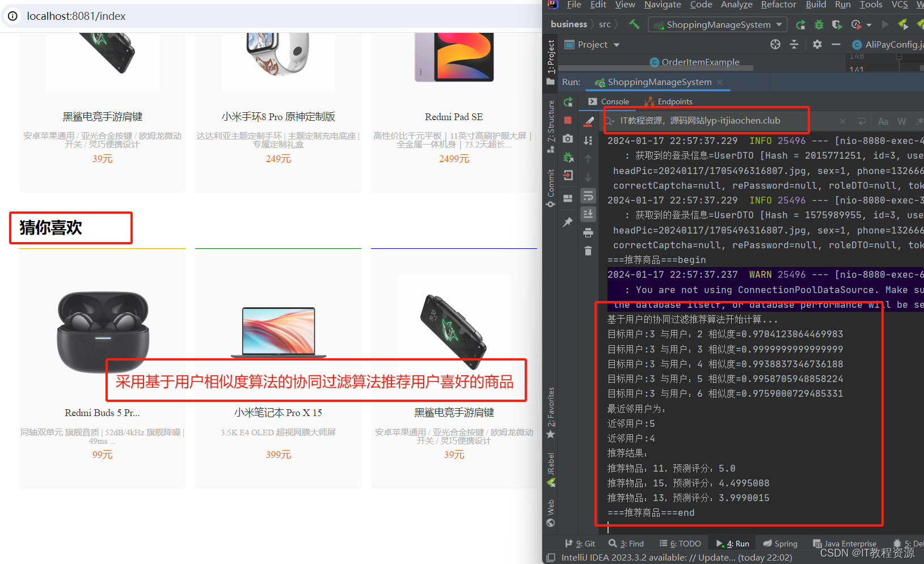Click the thread dump camera icon
924x564 pixels.
[568, 138]
